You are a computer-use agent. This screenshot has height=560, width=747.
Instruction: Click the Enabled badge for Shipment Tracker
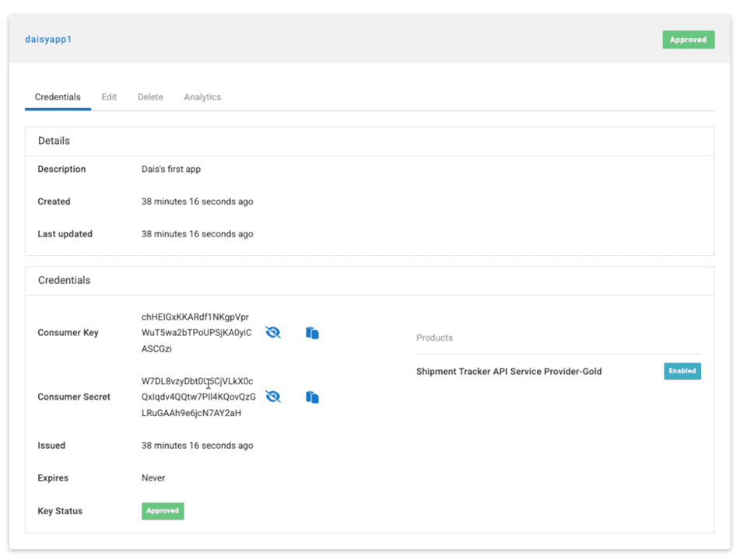coord(682,371)
